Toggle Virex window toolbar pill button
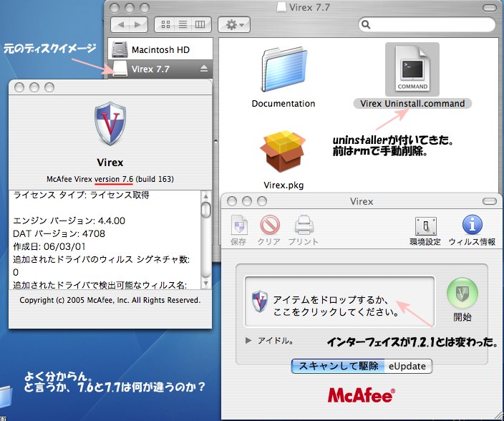Viewport: 504px width, 421px height. [x=490, y=201]
